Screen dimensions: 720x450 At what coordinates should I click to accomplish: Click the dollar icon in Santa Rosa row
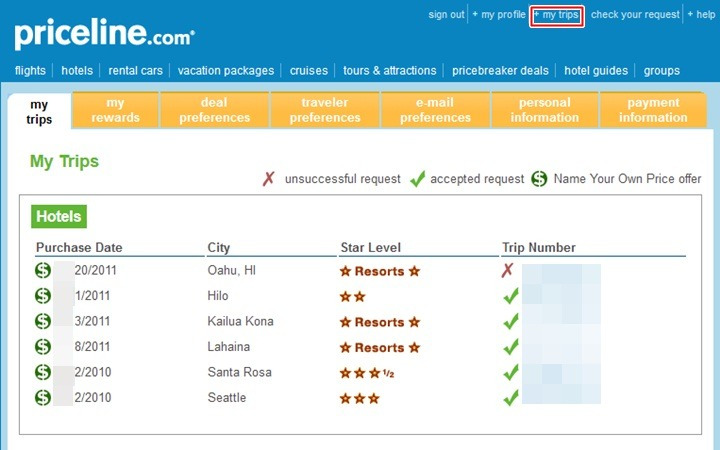point(43,372)
